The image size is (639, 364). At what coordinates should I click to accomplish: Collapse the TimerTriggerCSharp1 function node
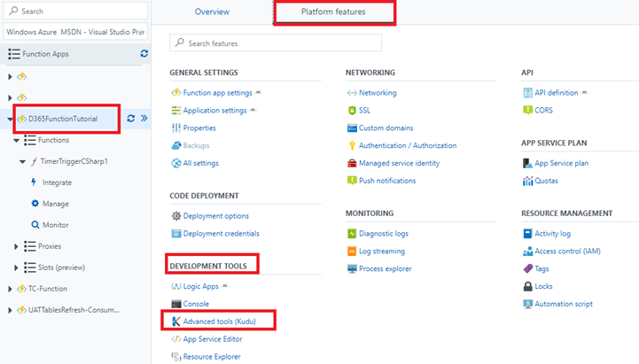(22, 161)
